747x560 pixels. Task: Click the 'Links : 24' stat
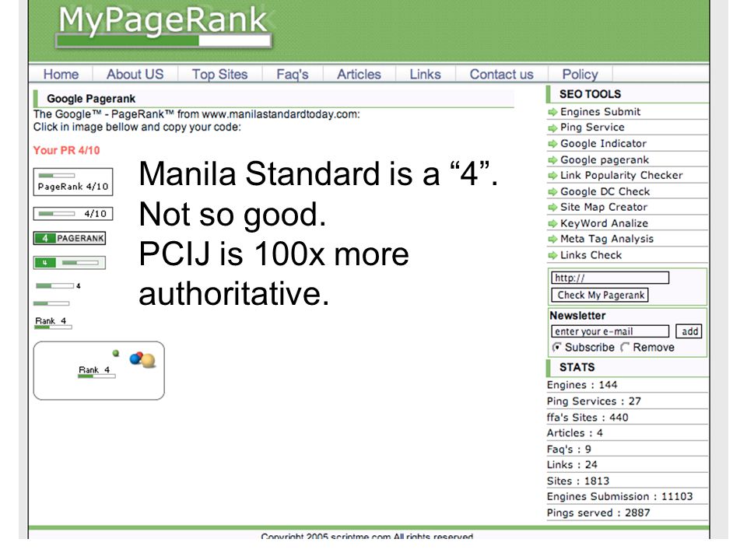[x=572, y=465]
